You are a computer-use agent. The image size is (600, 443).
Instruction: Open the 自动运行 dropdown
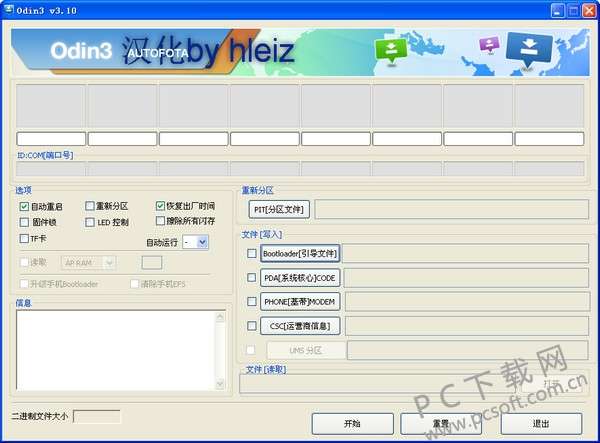click(x=202, y=242)
